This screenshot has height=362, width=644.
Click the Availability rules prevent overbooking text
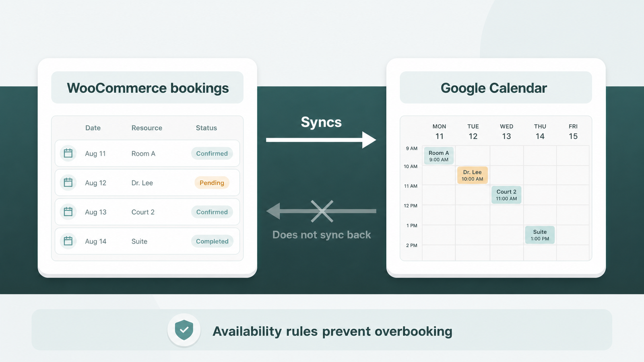coord(332,331)
